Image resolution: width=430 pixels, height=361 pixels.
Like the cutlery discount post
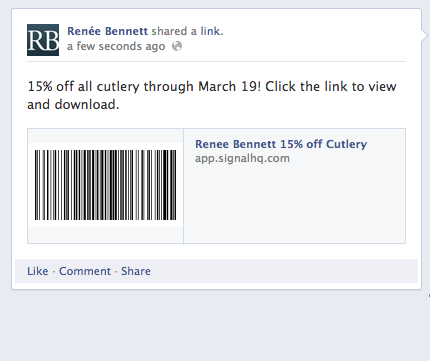(x=38, y=271)
